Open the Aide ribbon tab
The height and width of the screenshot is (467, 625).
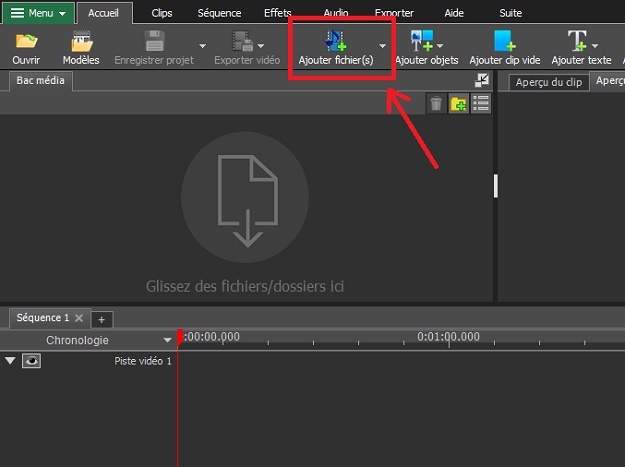[454, 13]
